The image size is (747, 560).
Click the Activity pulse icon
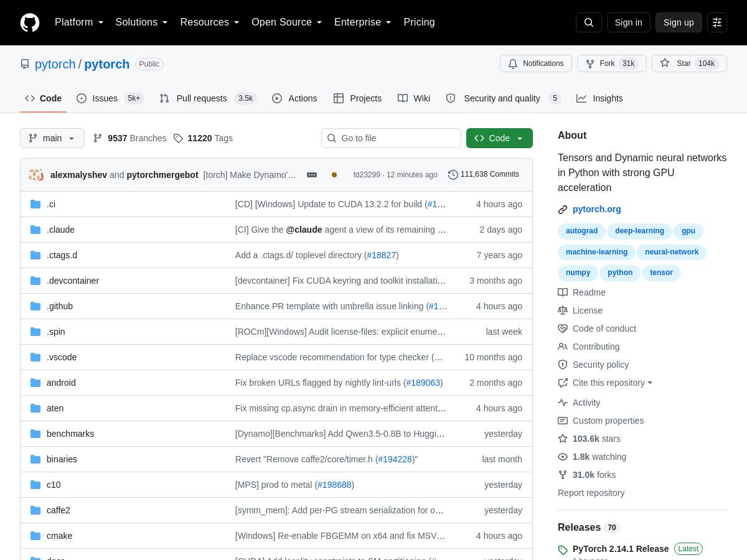click(563, 403)
